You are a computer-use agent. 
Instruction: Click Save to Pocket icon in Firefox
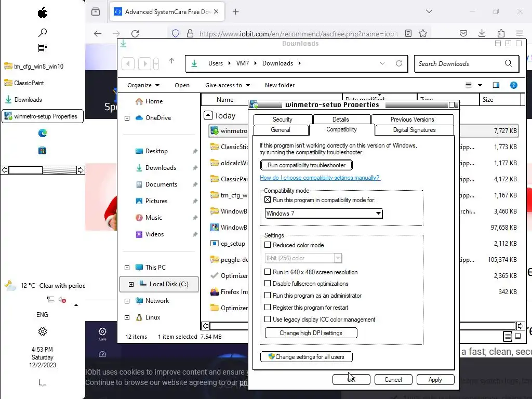point(463,33)
